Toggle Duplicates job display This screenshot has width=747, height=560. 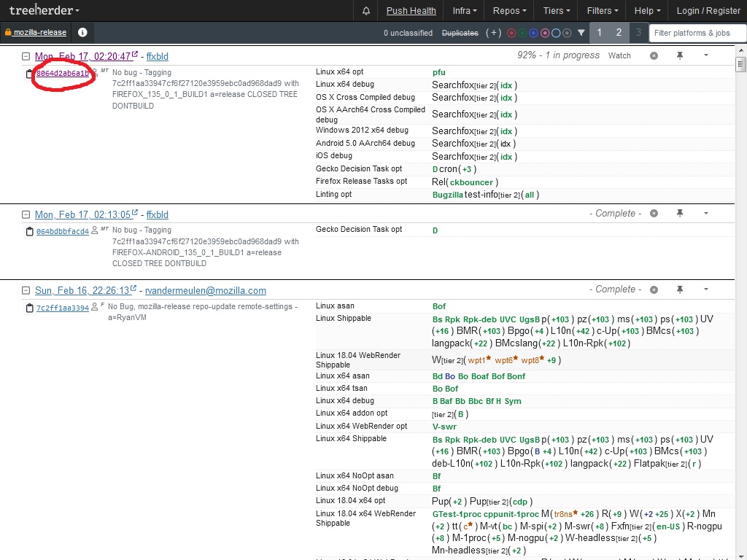point(460,33)
